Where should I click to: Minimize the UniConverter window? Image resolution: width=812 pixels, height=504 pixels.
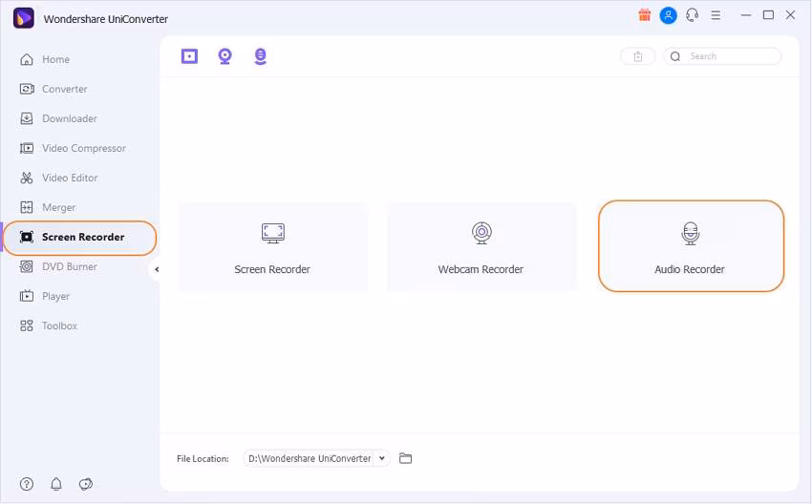tap(746, 15)
